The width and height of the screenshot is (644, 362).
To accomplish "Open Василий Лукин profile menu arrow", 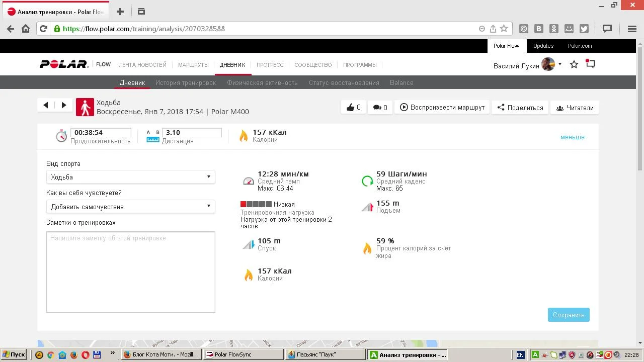I will 560,65.
